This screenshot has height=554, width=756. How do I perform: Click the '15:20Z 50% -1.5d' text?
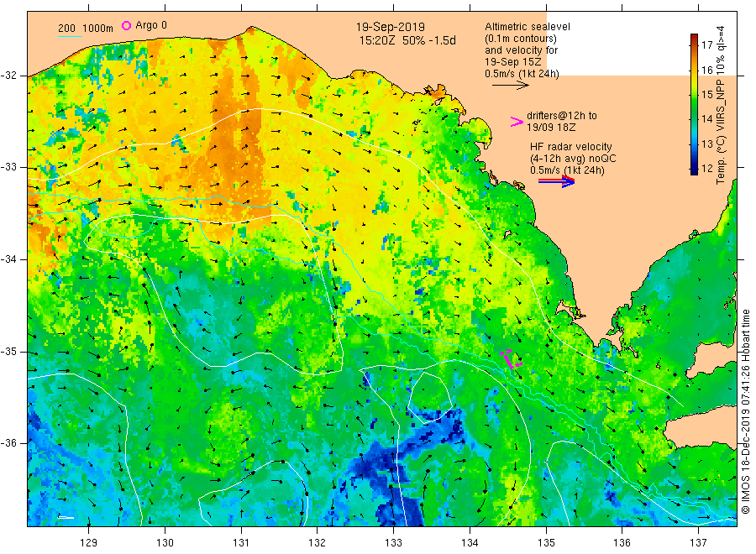tap(407, 40)
